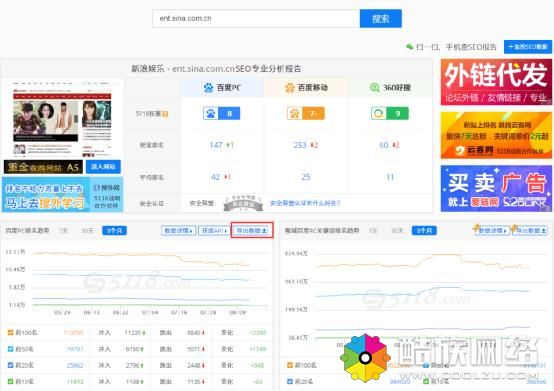Viewport: 554px width, 391px height.
Task: Click the blue search button
Action: [381, 18]
